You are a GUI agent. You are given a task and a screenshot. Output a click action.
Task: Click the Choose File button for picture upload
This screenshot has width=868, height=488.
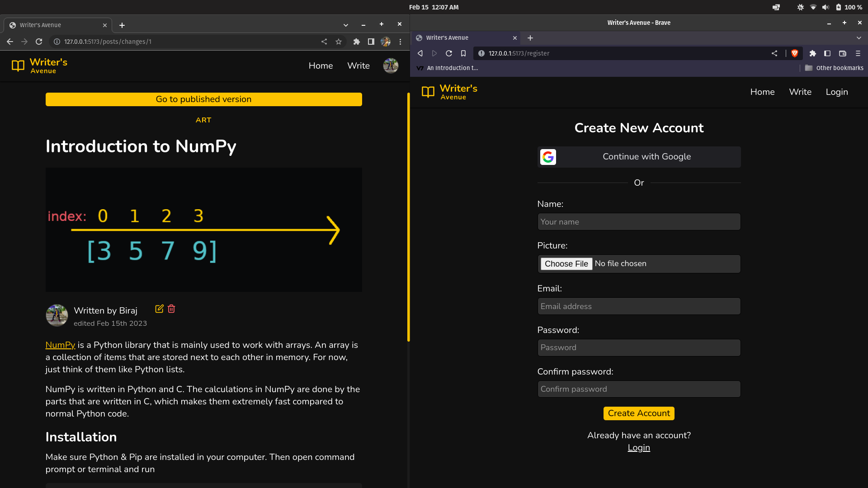coord(566,263)
